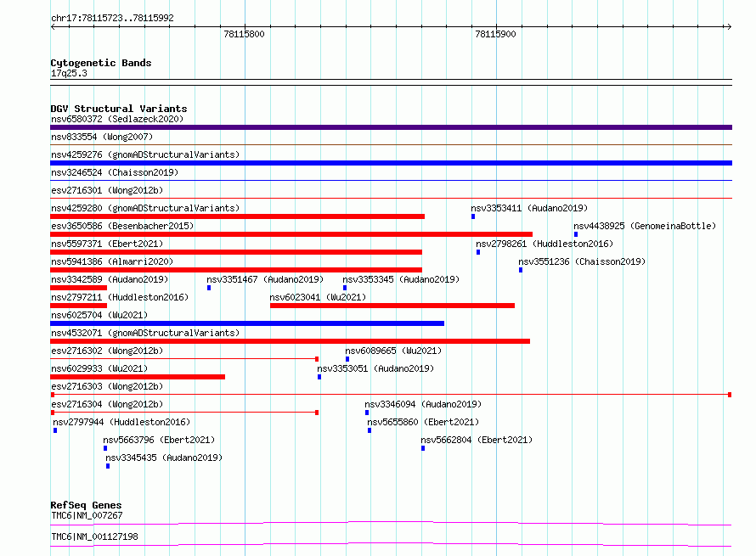
Task: Click the blue marker below nsv3551236
Action: 521,270
